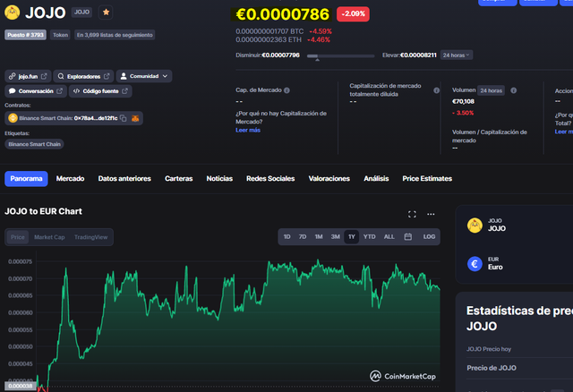Click Leer más under Cap. de Mercado
573x392 pixels.
[x=248, y=130]
